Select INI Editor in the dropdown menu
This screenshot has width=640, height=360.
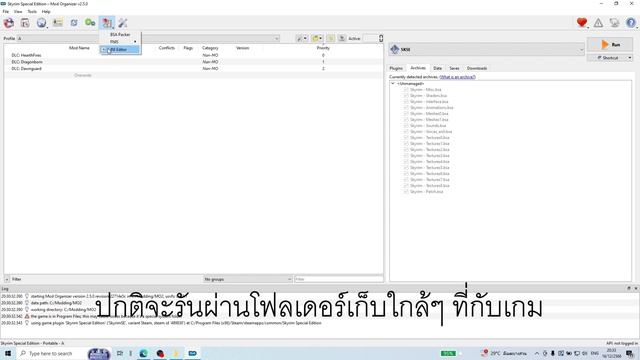point(120,49)
